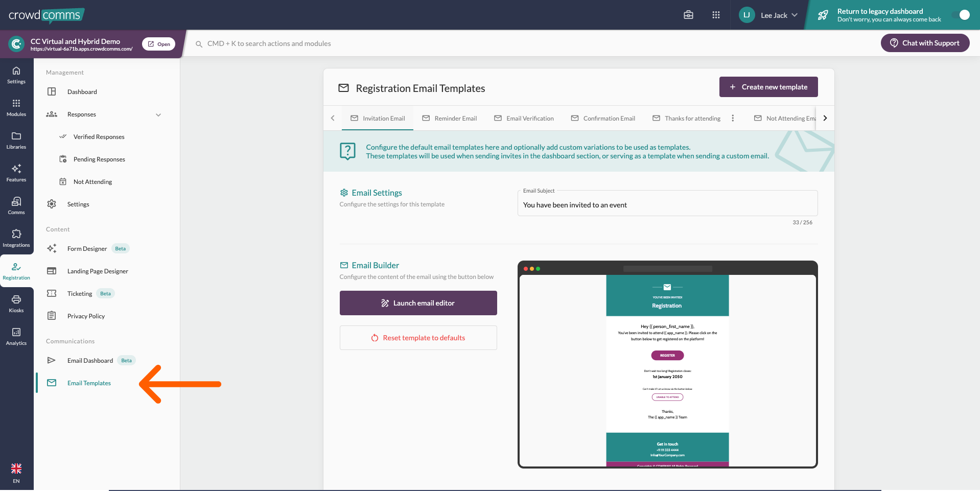This screenshot has height=491, width=980.
Task: Collapse the Responses menu chevron
Action: click(158, 114)
